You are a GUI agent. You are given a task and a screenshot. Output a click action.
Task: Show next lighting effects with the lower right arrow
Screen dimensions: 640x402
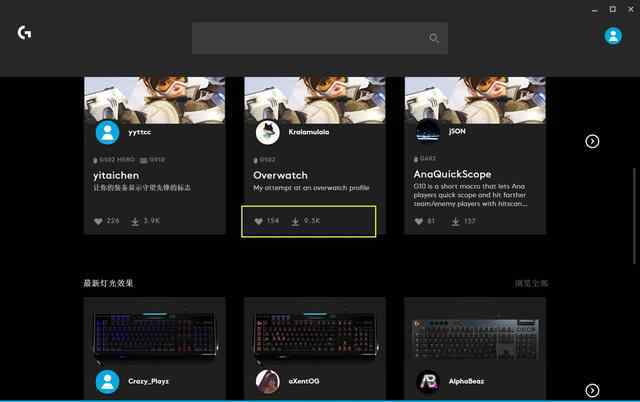tap(592, 391)
